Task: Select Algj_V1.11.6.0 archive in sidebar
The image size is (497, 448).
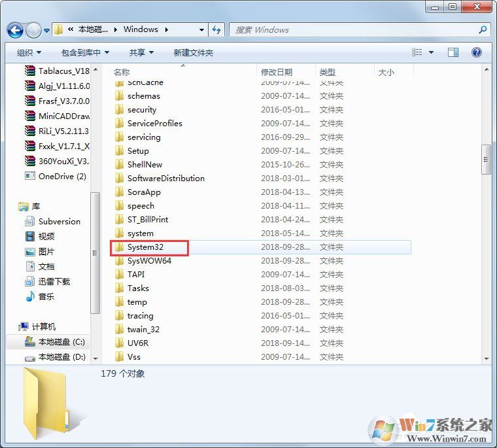Action: point(58,86)
